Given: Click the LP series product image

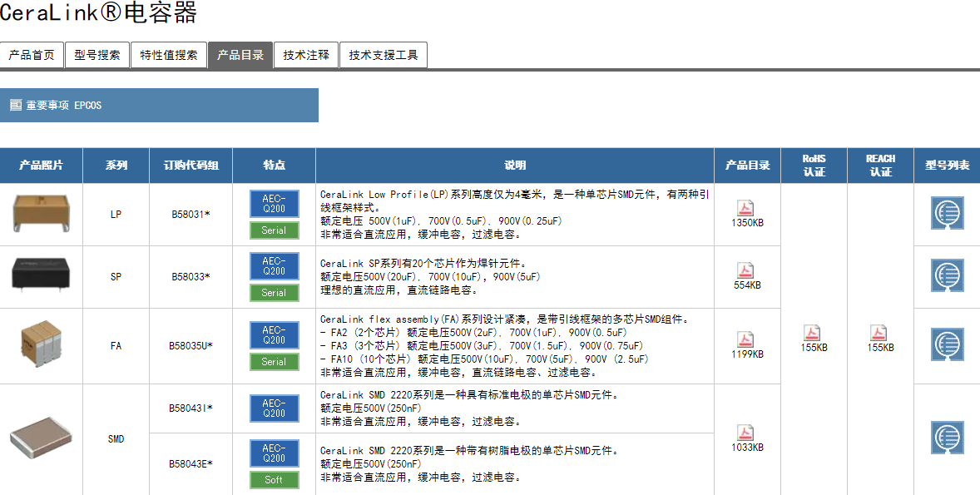Looking at the screenshot, I should (x=41, y=214).
